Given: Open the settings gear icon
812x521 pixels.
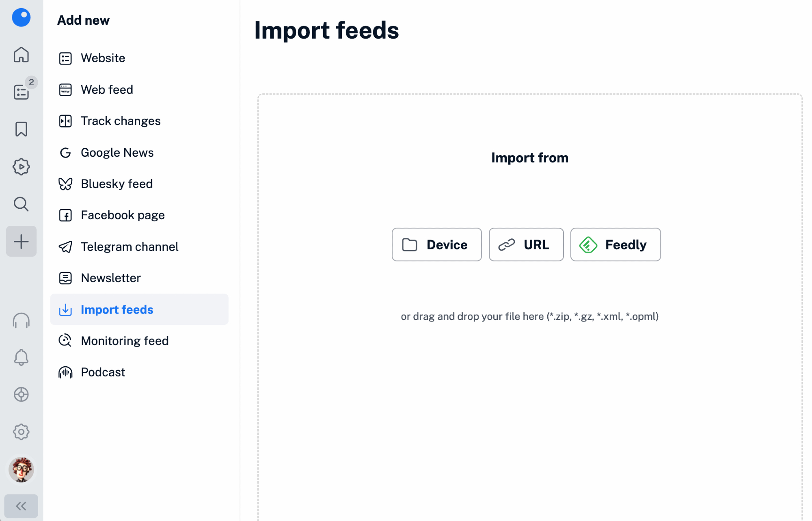Looking at the screenshot, I should [21, 432].
